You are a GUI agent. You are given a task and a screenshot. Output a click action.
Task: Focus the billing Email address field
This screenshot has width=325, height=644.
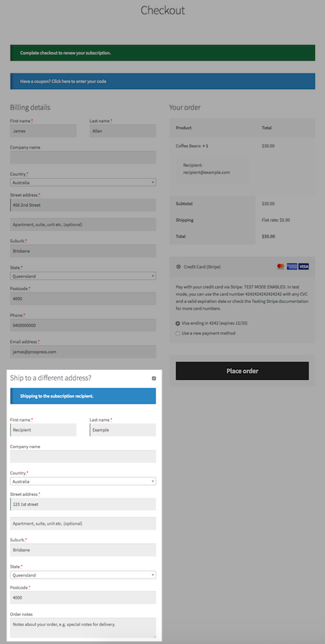tap(83, 352)
